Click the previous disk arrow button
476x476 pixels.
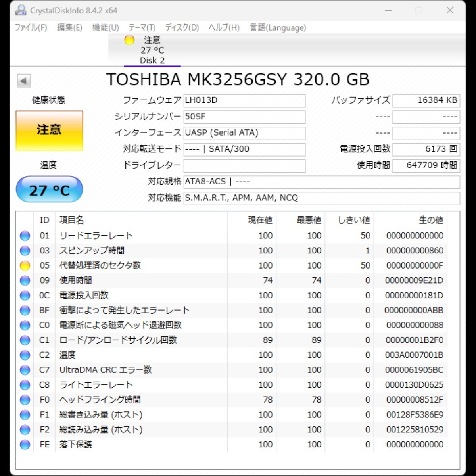coord(23,81)
